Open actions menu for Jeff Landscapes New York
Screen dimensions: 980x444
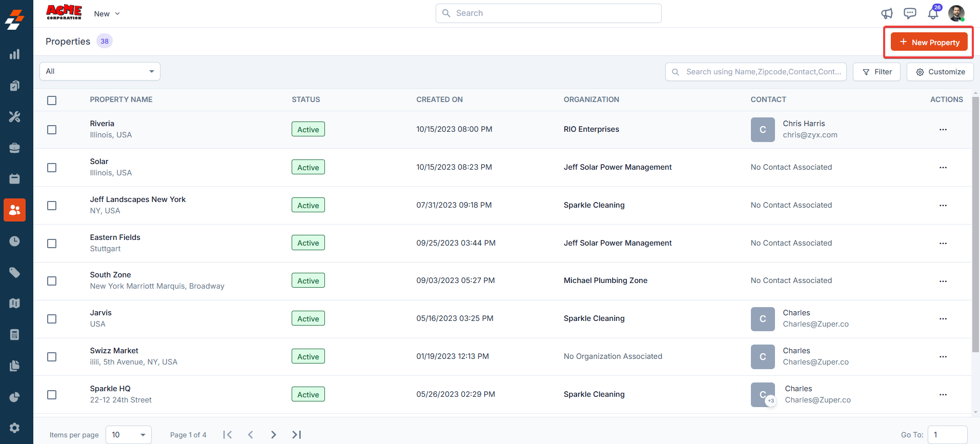click(x=943, y=206)
